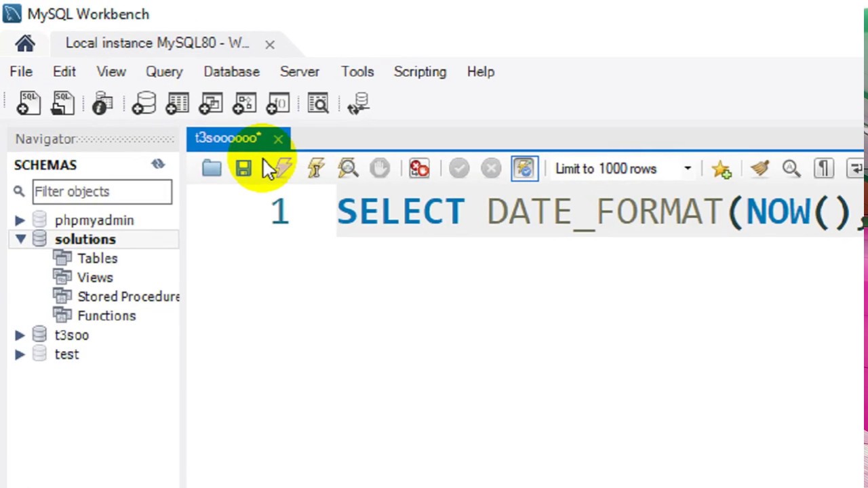
Task: Execute the statement under the cursor
Action: pos(316,168)
